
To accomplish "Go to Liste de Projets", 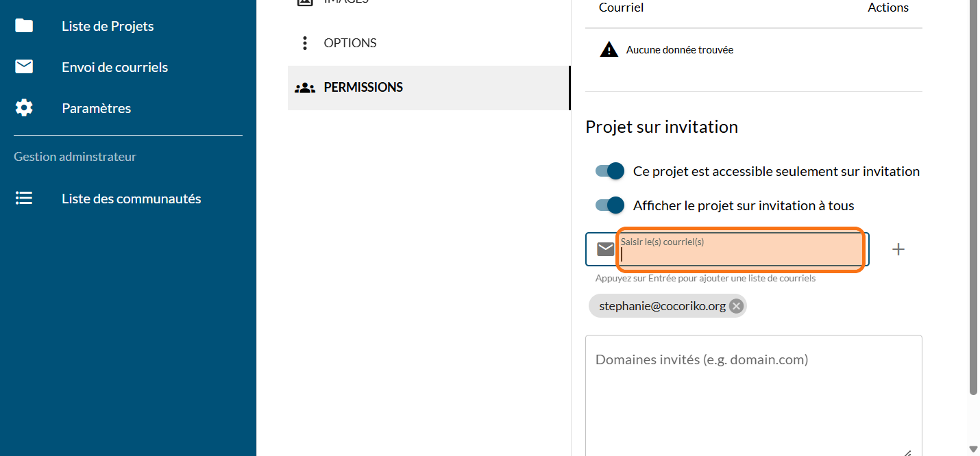I will coord(108,26).
